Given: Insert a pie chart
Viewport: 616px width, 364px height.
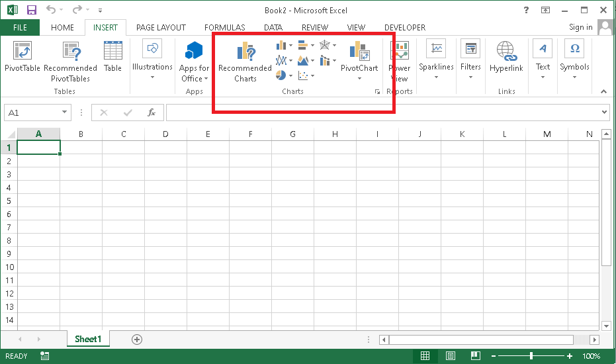Looking at the screenshot, I should coord(281,75).
